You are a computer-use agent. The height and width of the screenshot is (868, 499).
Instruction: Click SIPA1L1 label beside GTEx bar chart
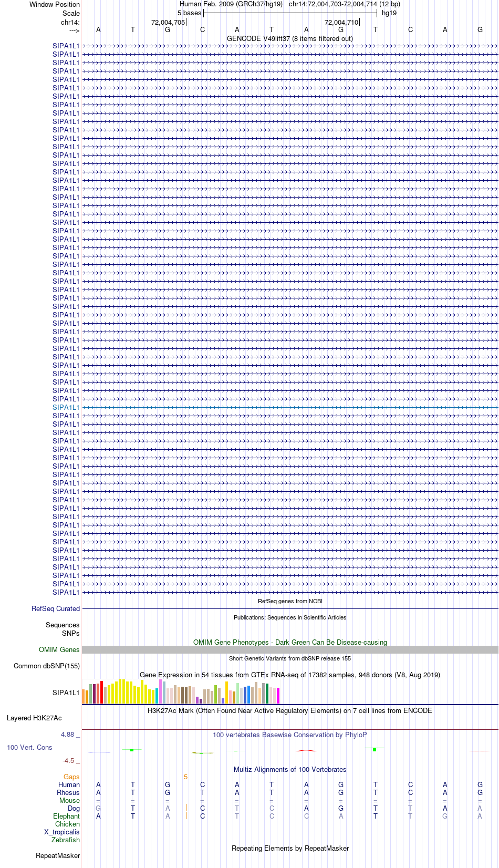click(x=66, y=693)
